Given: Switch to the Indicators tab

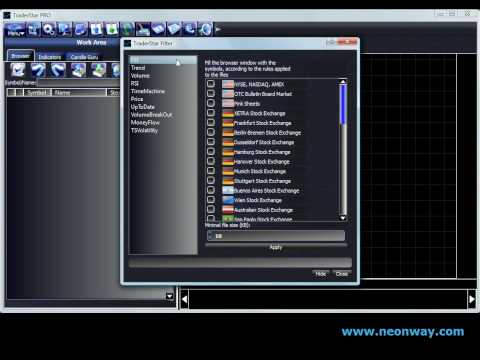Looking at the screenshot, I should coord(50,57).
